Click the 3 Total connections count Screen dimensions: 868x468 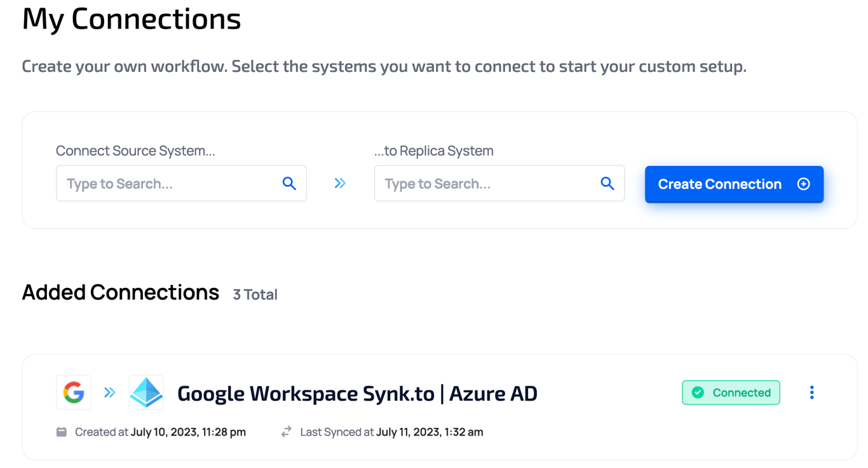pos(255,294)
